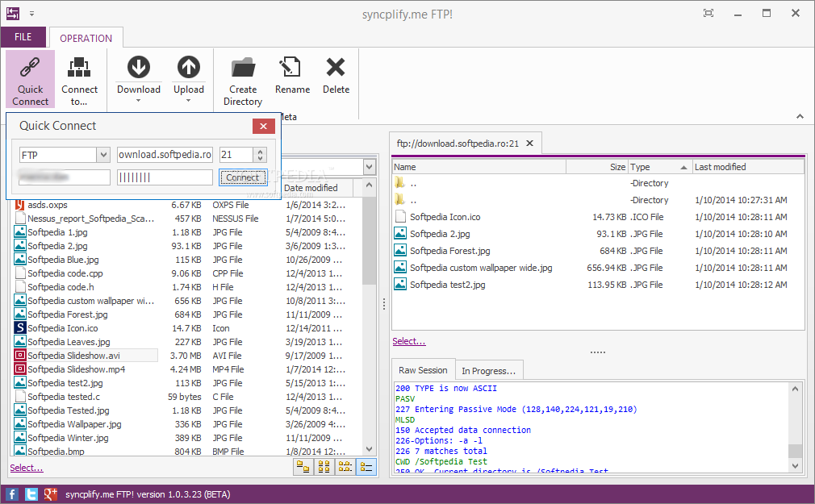Click the raw session log scroll up arrow
The height and width of the screenshot is (504, 815).
[796, 389]
